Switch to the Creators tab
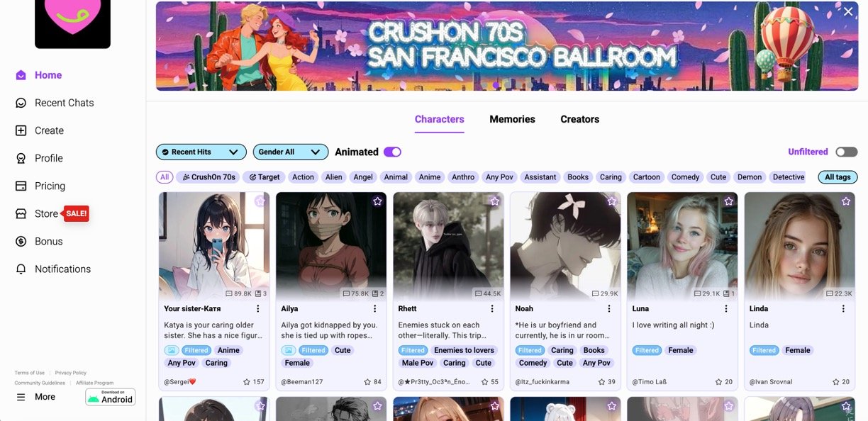The width and height of the screenshot is (868, 421). pyautogui.click(x=580, y=119)
